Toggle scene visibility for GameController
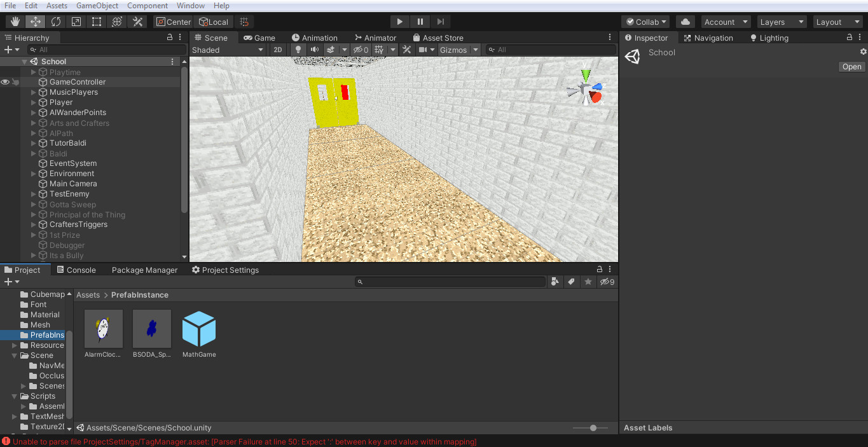Image resolution: width=868 pixels, height=447 pixels. pyautogui.click(x=5, y=81)
